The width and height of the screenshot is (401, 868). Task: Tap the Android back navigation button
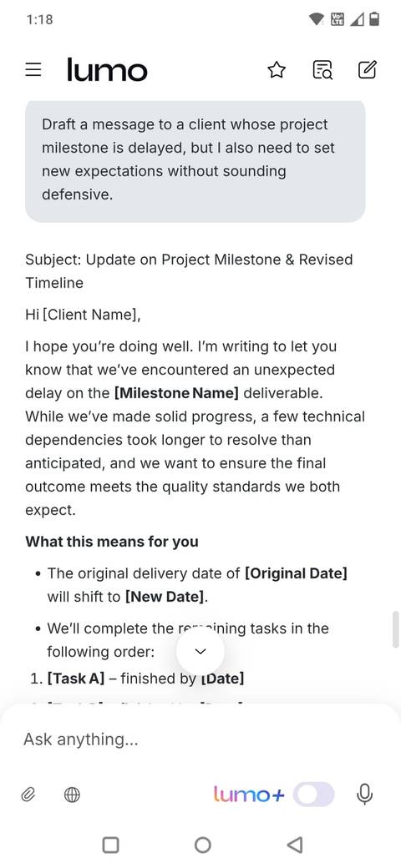click(295, 845)
